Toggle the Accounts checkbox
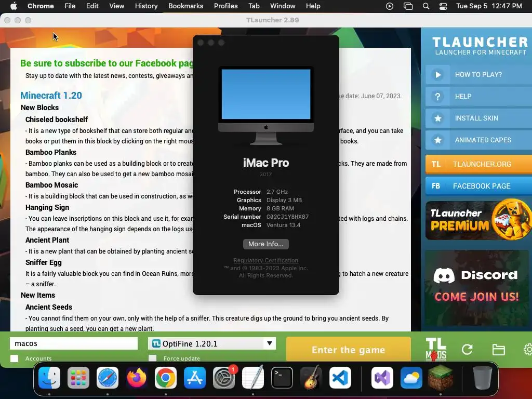The image size is (532, 399). pos(14,358)
